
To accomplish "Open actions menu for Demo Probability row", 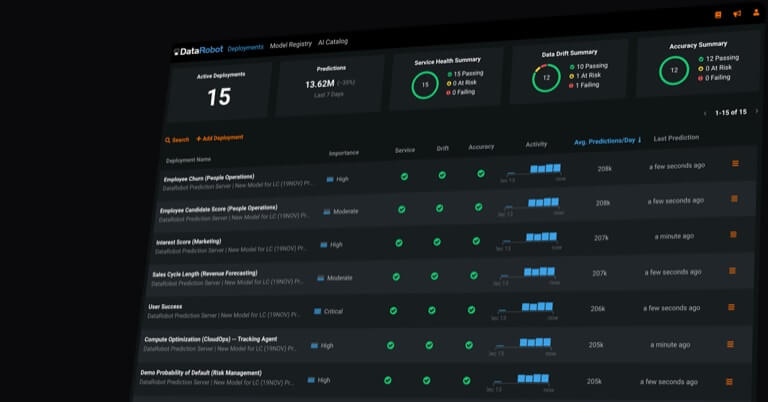I will click(729, 381).
